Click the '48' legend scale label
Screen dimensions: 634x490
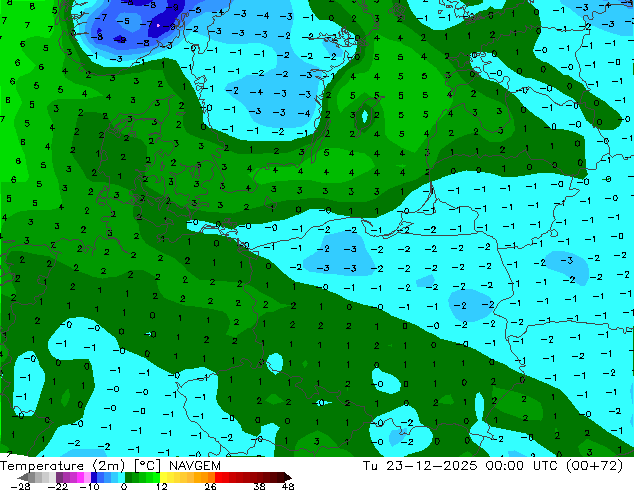288,486
